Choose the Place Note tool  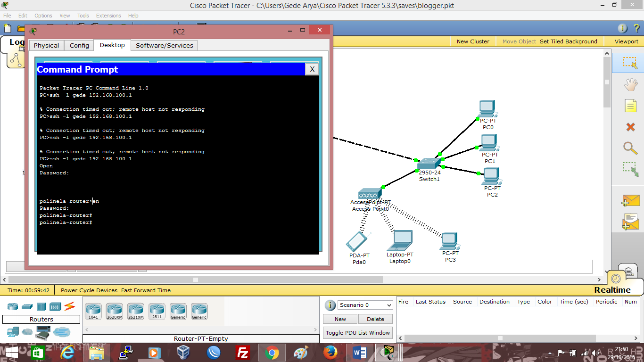pos(630,106)
